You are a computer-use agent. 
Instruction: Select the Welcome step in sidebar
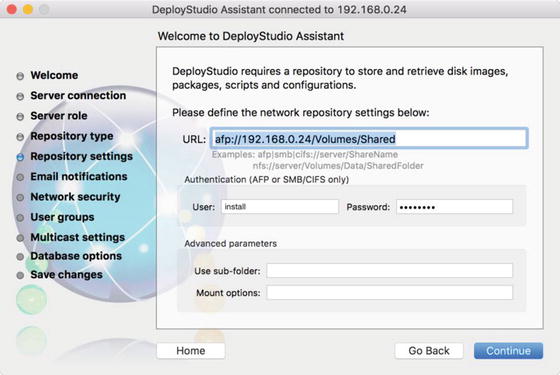[x=54, y=75]
